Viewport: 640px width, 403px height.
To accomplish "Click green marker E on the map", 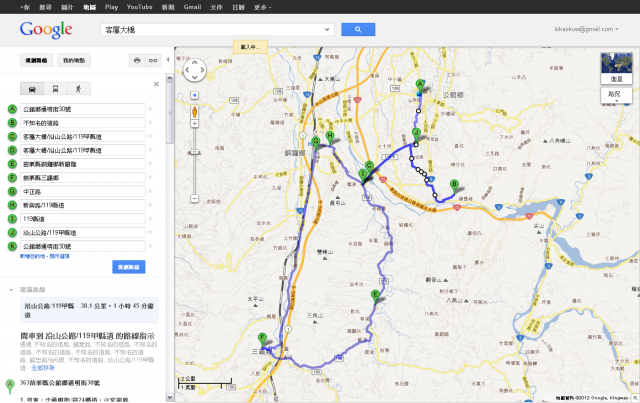I will (x=375, y=296).
